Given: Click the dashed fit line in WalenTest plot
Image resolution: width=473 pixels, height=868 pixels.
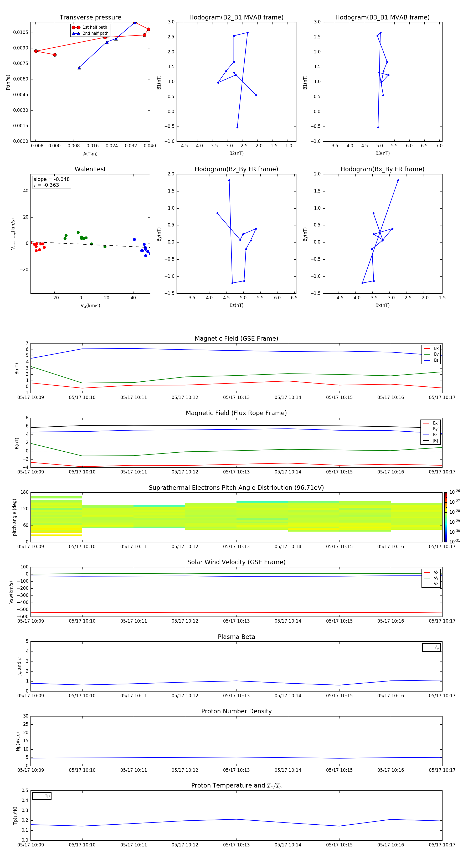Looking at the screenshot, I should point(90,244).
